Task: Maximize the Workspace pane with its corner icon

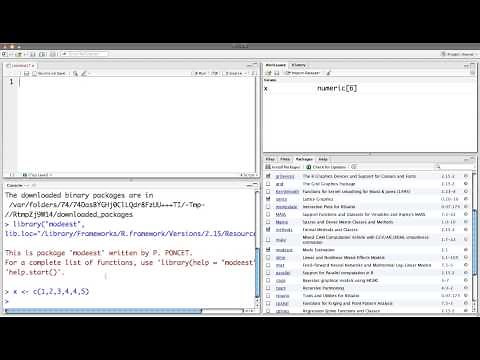Action: (x=472, y=66)
